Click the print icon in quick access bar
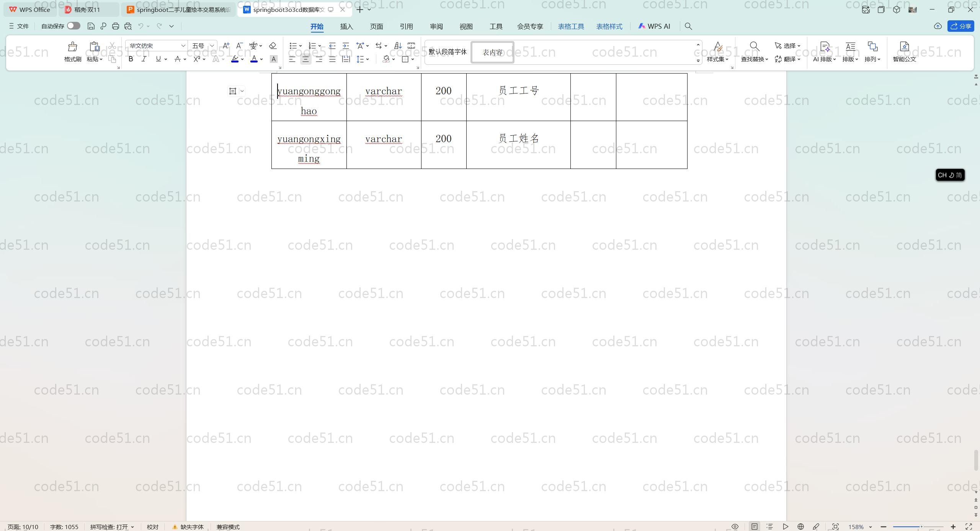This screenshot has height=531, width=980. pyautogui.click(x=116, y=26)
